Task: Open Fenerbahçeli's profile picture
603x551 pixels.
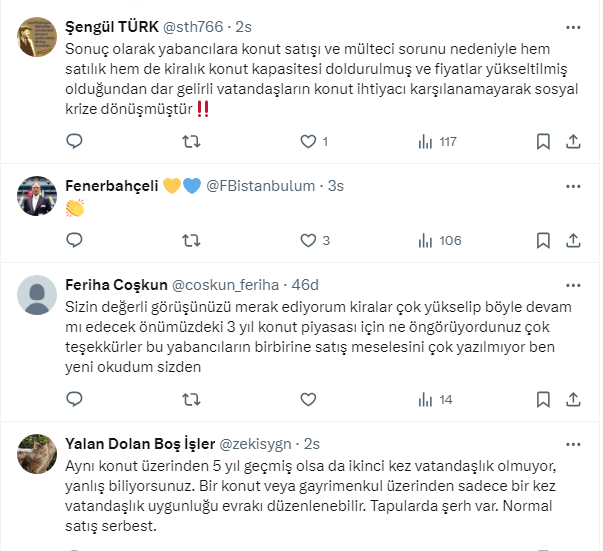Action: 38,198
